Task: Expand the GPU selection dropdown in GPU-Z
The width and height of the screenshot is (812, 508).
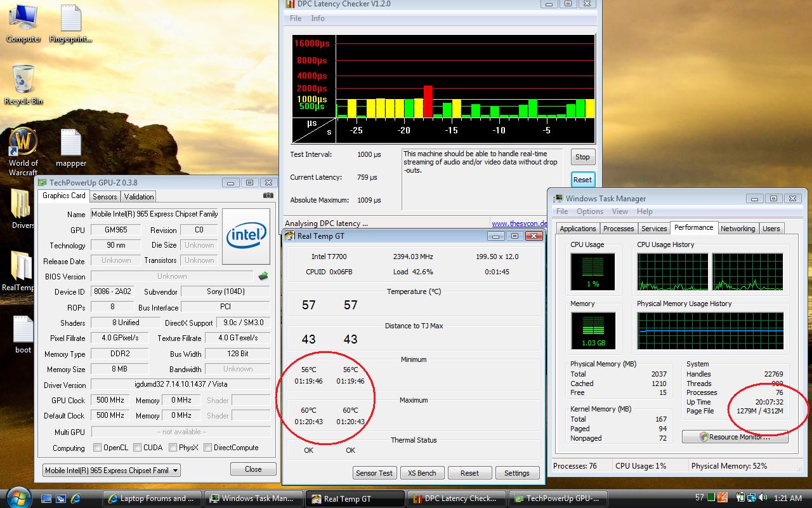Action: pyautogui.click(x=175, y=471)
